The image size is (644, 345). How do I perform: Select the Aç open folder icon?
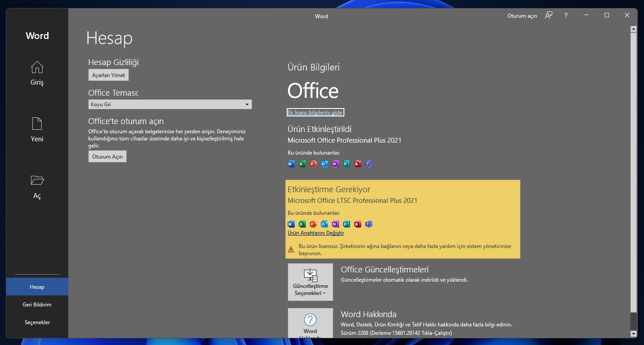[37, 180]
